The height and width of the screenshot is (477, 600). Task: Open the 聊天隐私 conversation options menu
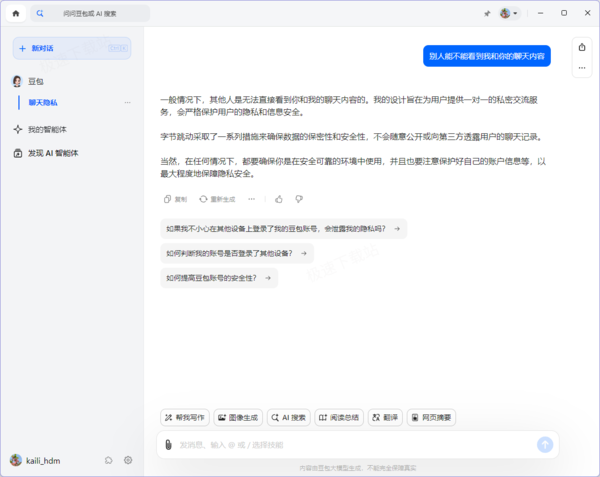coord(127,103)
